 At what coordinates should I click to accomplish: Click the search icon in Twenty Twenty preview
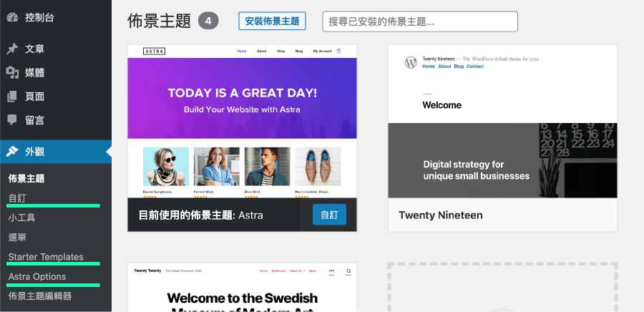point(348,271)
